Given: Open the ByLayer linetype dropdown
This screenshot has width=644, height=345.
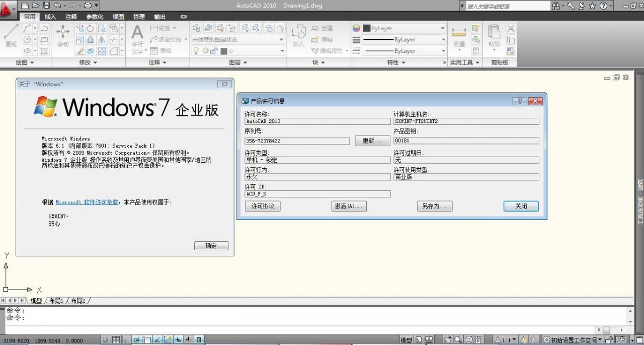Looking at the screenshot, I should tap(404, 51).
